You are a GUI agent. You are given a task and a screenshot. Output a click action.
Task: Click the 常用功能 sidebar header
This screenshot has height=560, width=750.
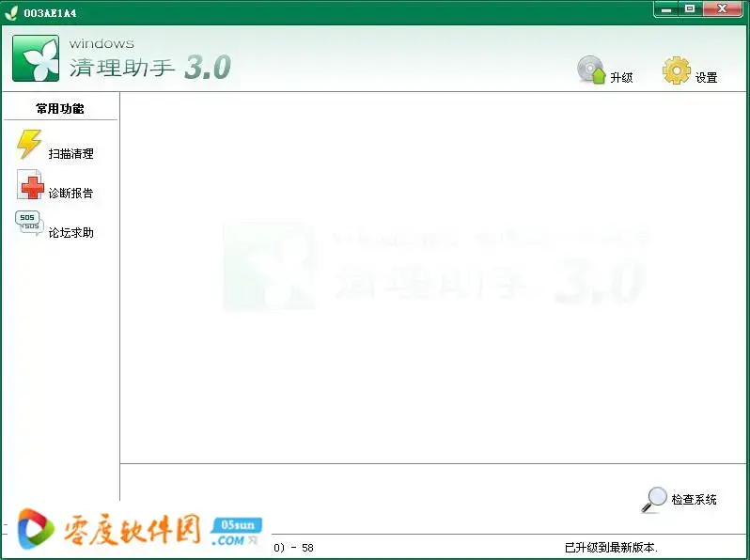pyautogui.click(x=60, y=109)
